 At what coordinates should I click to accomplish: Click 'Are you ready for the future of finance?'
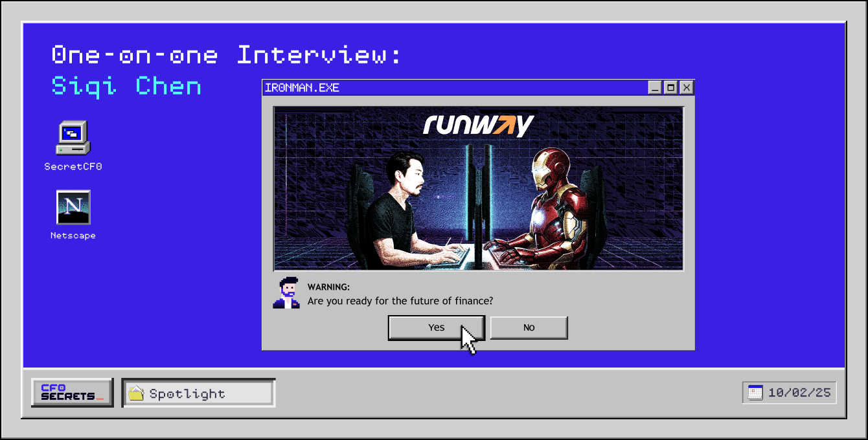click(400, 301)
